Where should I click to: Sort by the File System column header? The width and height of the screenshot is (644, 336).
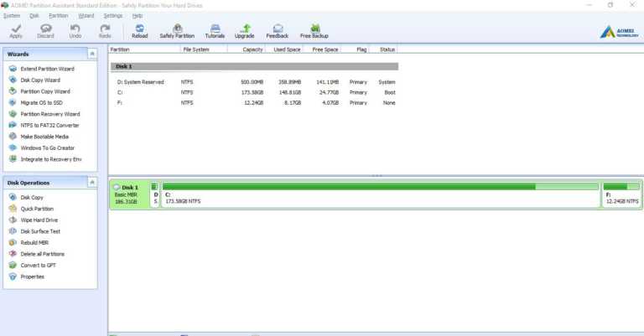204,49
